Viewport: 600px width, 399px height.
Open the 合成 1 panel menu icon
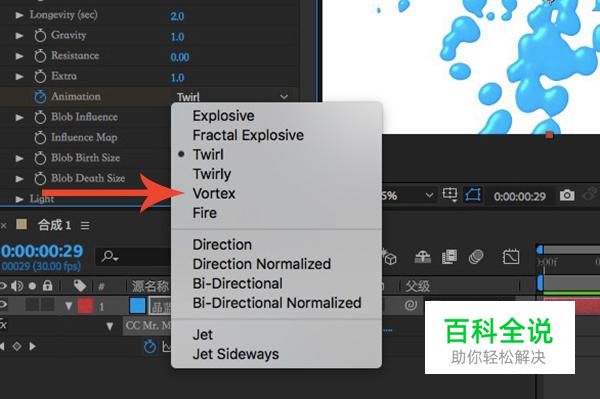[85, 226]
